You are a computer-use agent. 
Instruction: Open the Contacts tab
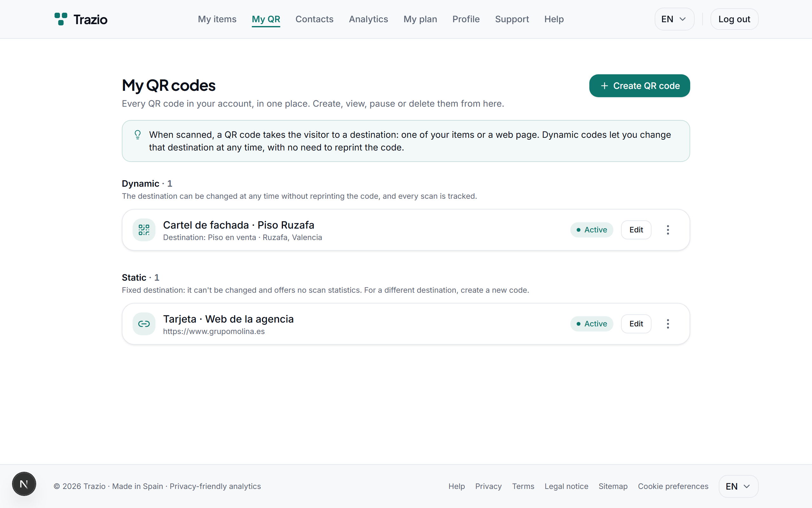[x=314, y=19]
